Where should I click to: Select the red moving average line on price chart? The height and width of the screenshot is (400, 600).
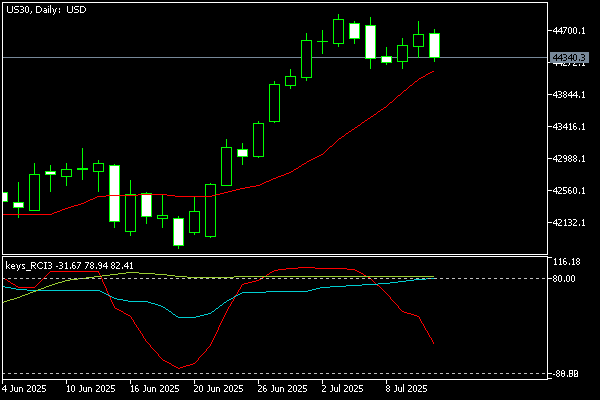tap(323, 154)
